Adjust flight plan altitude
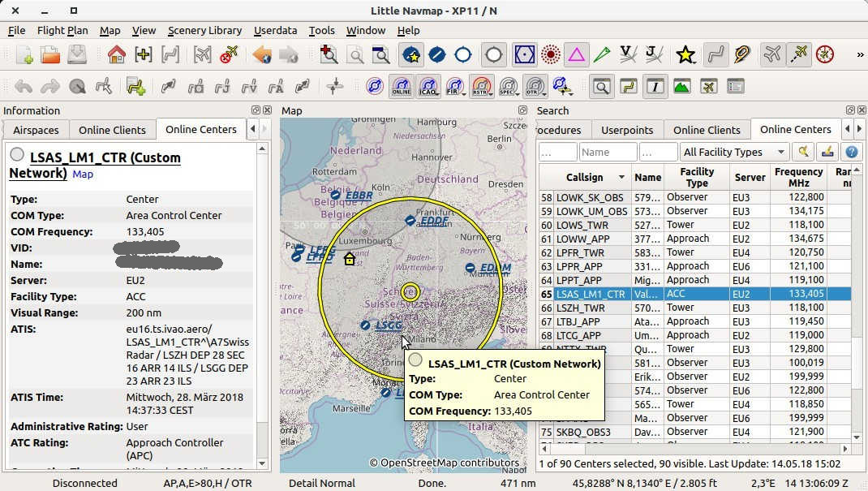 (x=335, y=86)
